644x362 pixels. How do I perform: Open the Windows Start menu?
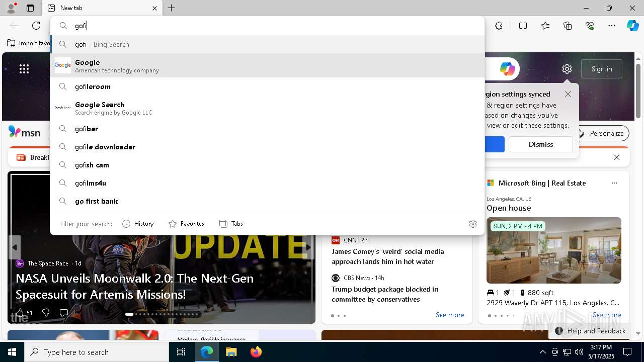pyautogui.click(x=12, y=352)
